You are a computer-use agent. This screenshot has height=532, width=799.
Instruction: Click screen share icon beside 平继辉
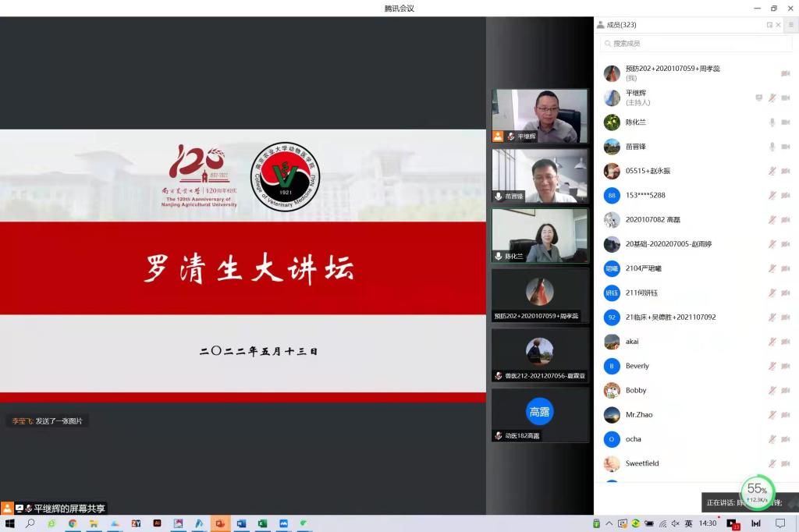point(758,98)
